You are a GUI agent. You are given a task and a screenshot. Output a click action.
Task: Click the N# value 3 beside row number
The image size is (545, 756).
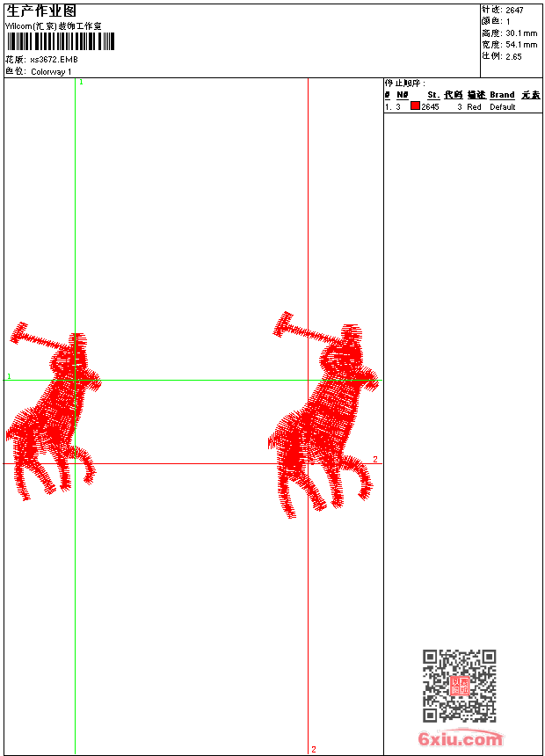tap(398, 107)
